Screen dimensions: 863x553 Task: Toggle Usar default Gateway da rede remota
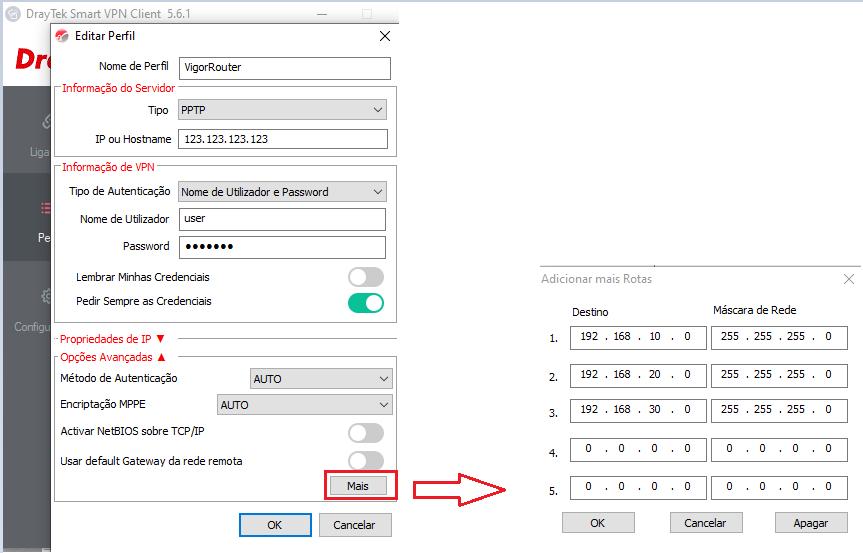point(366,461)
